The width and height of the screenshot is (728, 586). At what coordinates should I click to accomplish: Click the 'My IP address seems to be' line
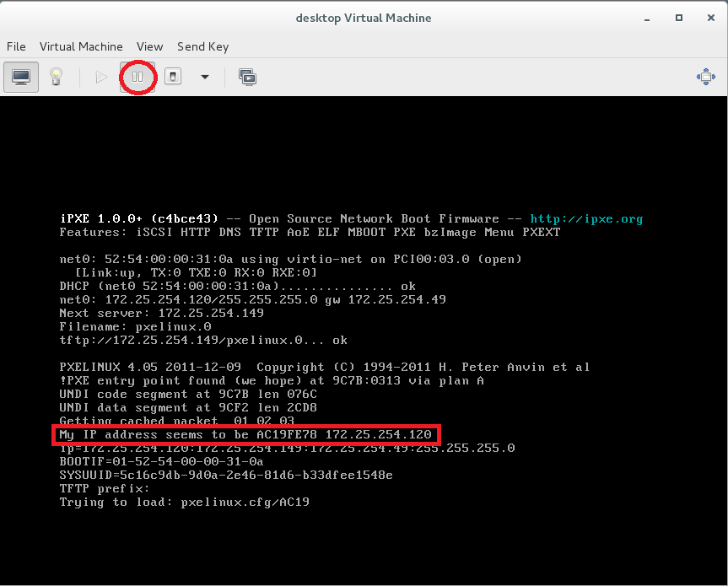pos(245,435)
